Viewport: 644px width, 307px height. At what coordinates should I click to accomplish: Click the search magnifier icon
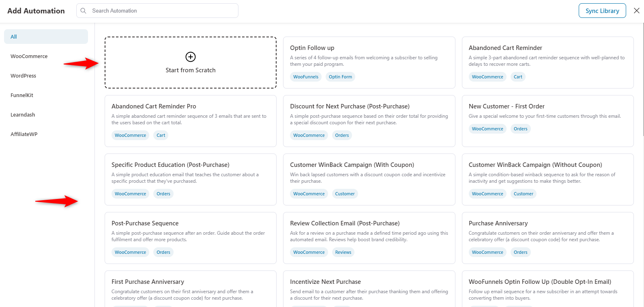pyautogui.click(x=84, y=11)
